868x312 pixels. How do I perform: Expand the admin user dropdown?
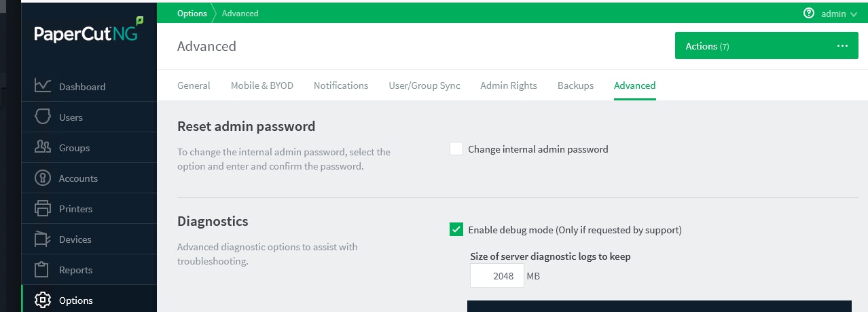click(839, 14)
